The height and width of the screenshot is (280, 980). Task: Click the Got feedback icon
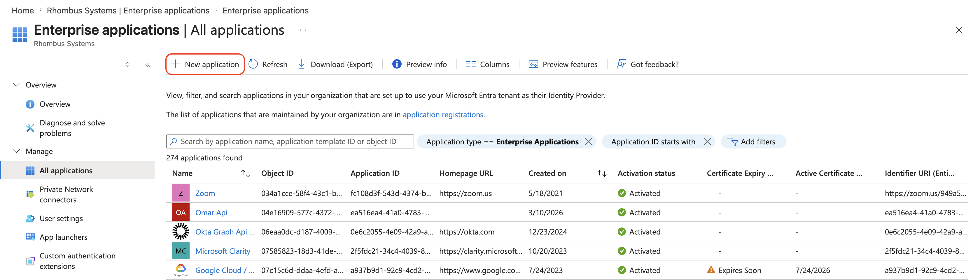tap(621, 64)
